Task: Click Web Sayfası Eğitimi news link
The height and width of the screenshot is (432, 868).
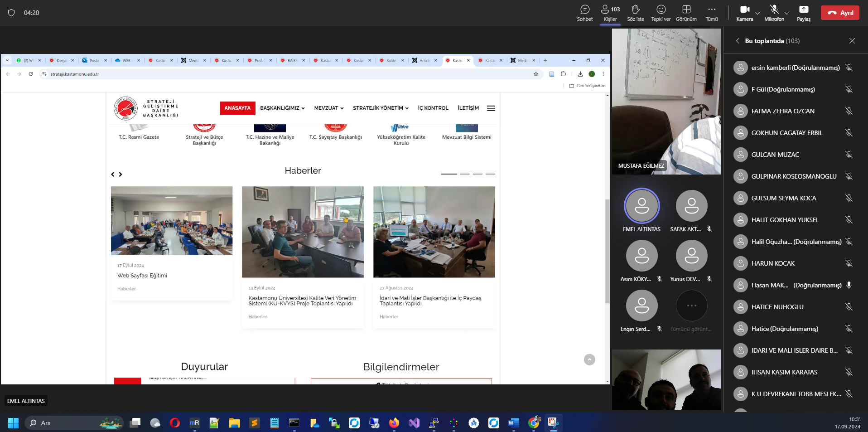Action: pyautogui.click(x=142, y=276)
